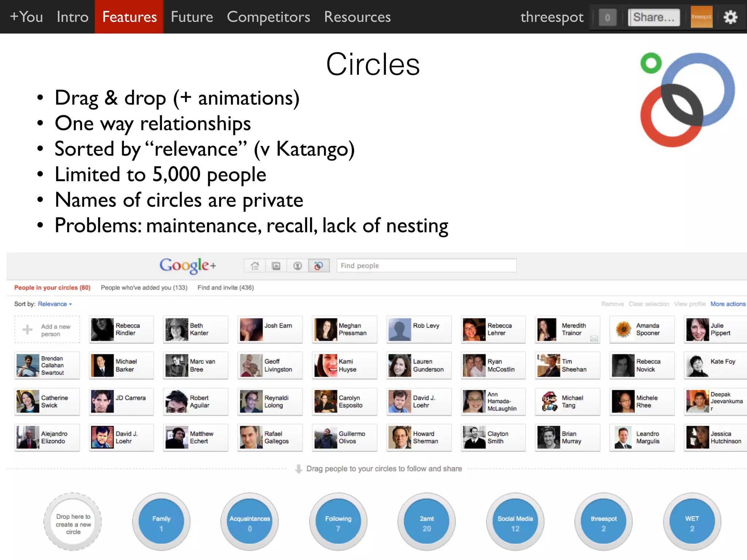Select Michael Barker's person card
The image size is (747, 560).
point(121,365)
